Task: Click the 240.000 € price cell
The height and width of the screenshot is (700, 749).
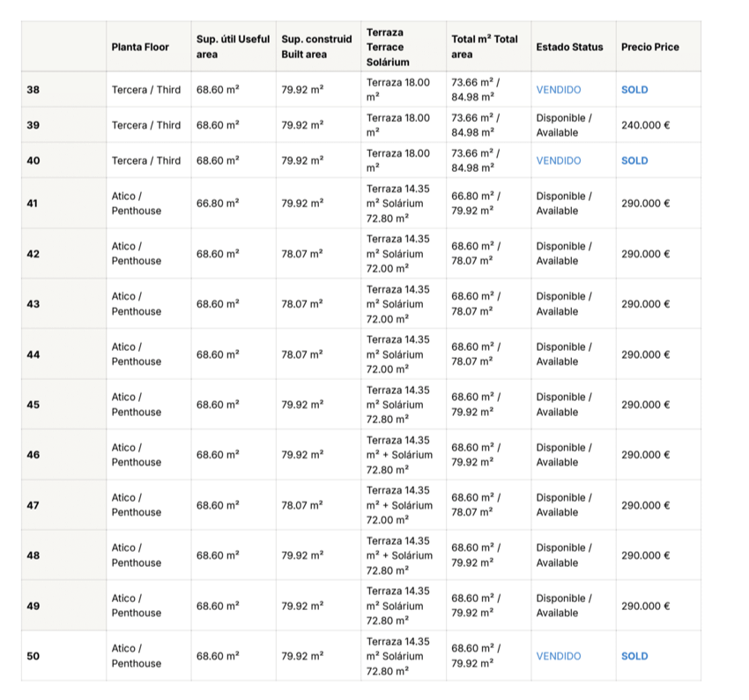Action: pyautogui.click(x=645, y=125)
